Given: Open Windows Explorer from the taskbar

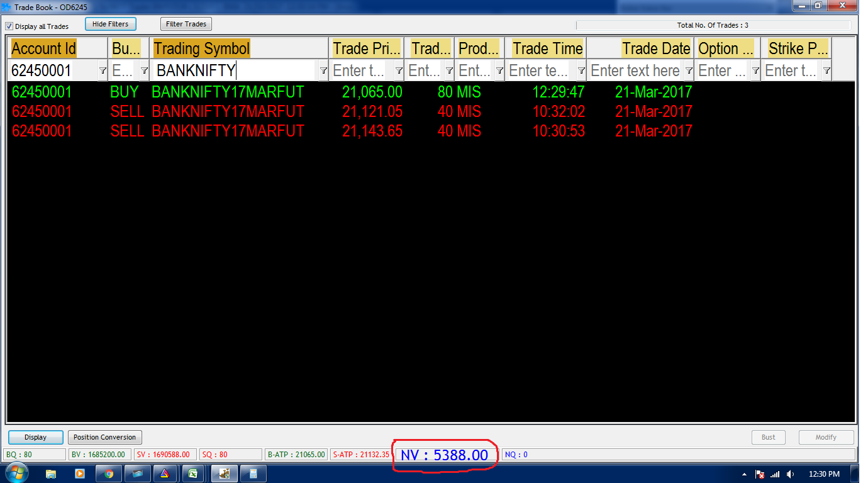Looking at the screenshot, I should (x=51, y=474).
